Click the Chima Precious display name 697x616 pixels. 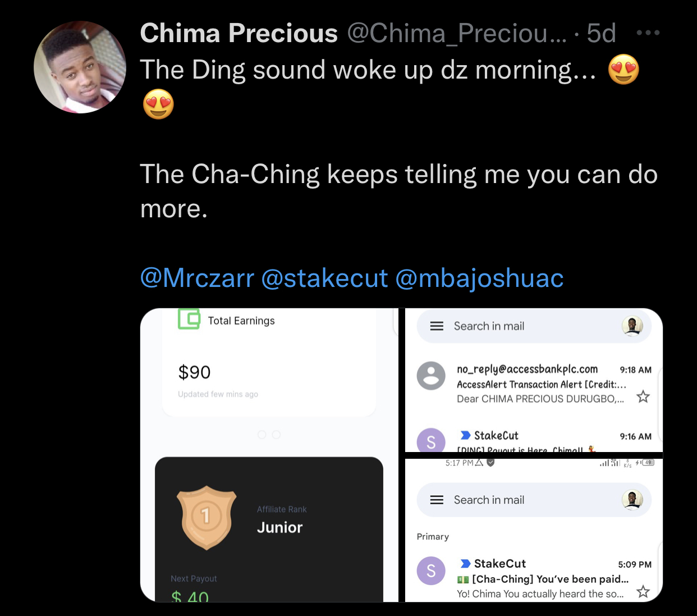(239, 33)
